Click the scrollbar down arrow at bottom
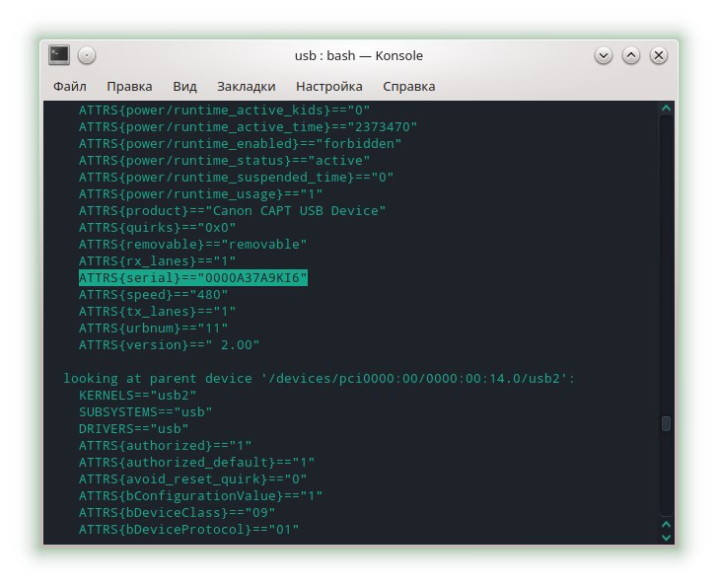The width and height of the screenshot is (718, 588). tap(667, 537)
